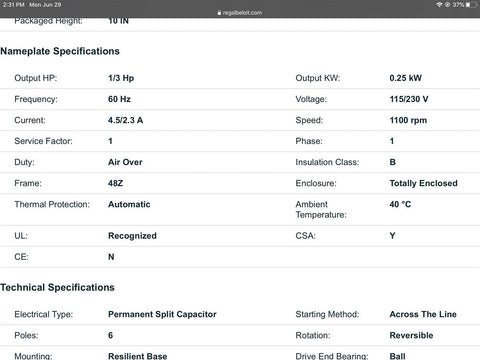Select the 4.5/2.3 A current value
Viewport: 480px width, 360px height.
pyautogui.click(x=125, y=120)
